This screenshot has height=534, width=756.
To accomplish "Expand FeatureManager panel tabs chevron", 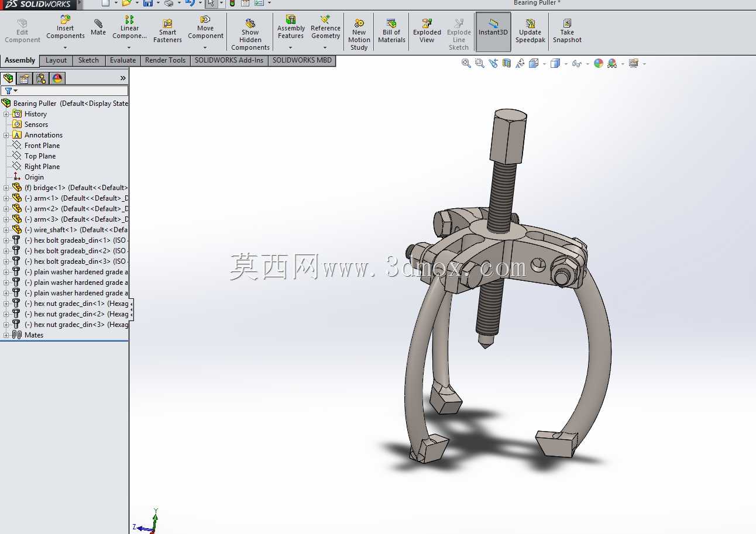I will pos(123,78).
